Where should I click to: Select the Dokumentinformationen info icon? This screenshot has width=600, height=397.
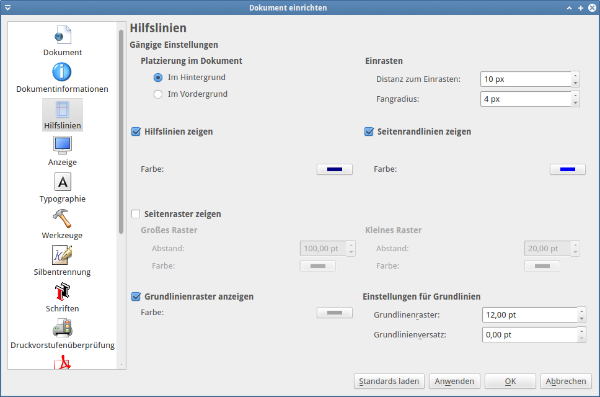tap(62, 72)
